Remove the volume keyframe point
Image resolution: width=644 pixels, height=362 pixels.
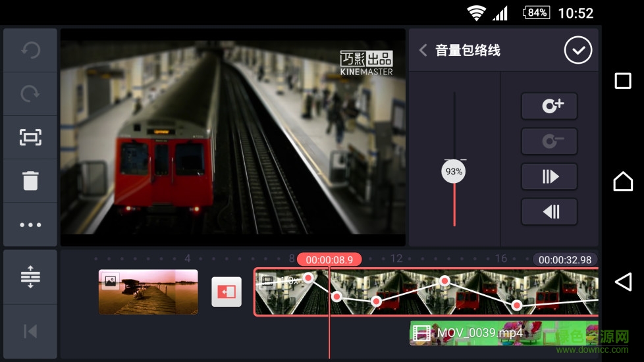pyautogui.click(x=549, y=141)
